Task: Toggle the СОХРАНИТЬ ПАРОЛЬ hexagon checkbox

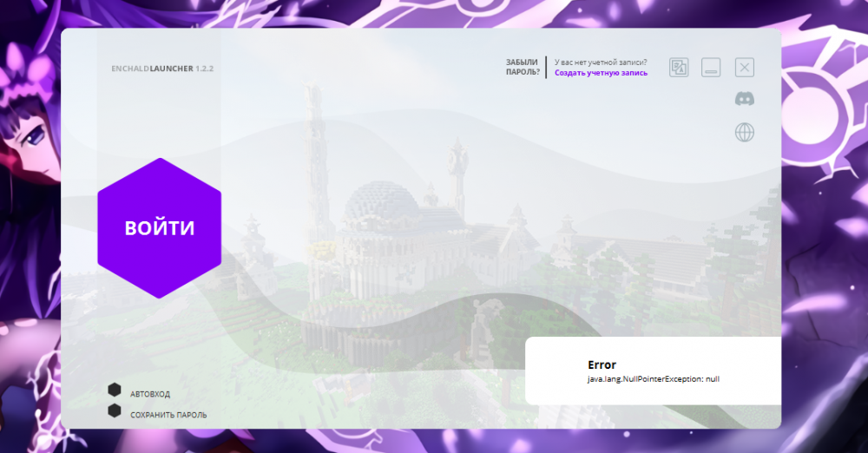Action: point(115,411)
